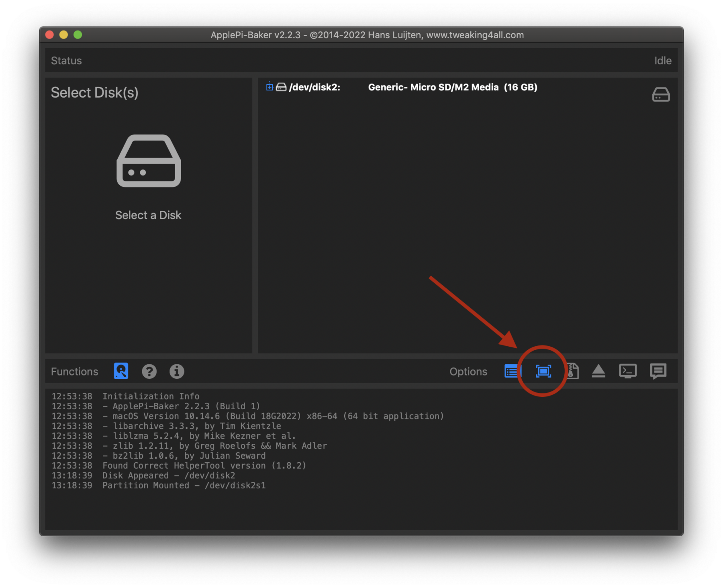Image resolution: width=723 pixels, height=588 pixels.
Task: Enable the Generic Micro SD/M2 Media disk
Action: click(452, 87)
